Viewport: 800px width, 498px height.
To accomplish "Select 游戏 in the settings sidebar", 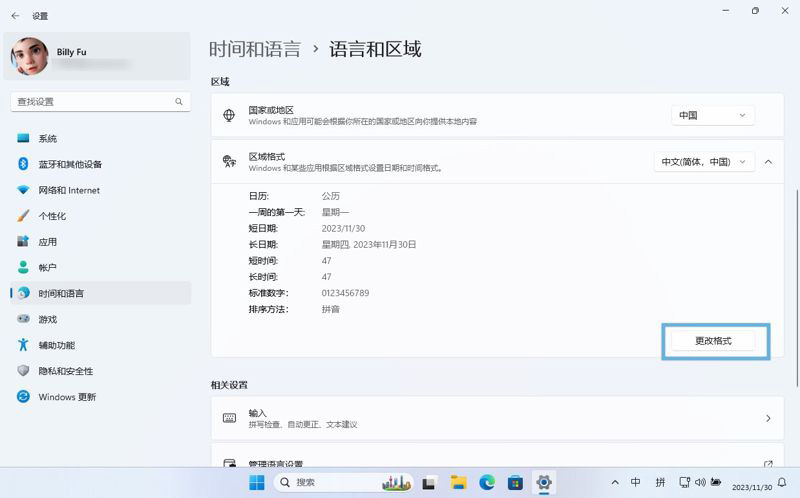I will [48, 319].
